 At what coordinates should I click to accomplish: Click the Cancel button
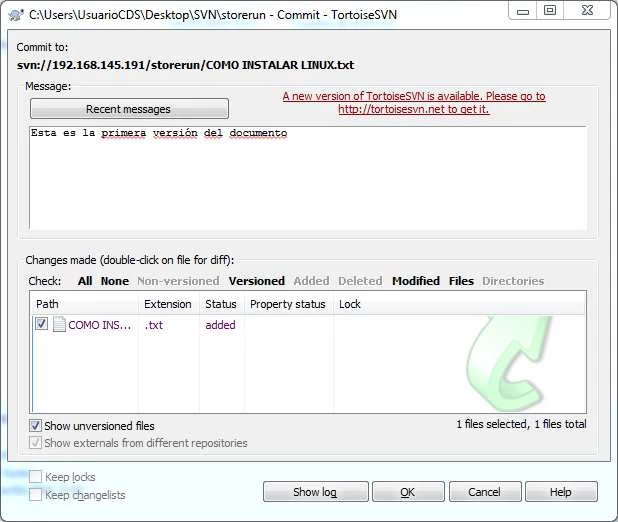click(x=485, y=492)
